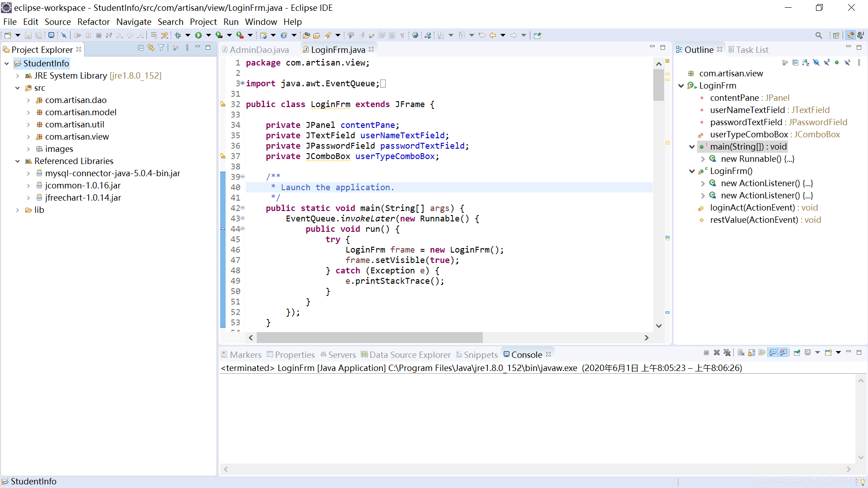Click the editor scroll-down arrow
868x488 pixels.
click(x=659, y=326)
